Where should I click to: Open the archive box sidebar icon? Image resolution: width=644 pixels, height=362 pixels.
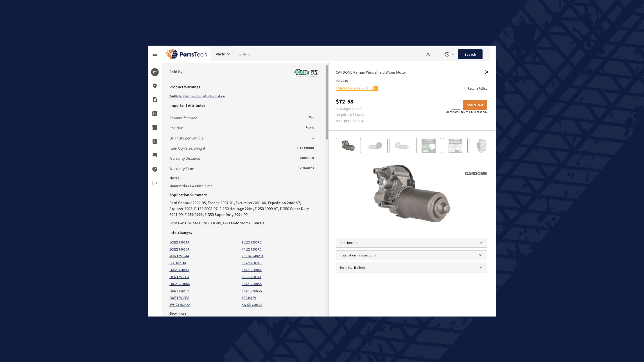tap(155, 128)
